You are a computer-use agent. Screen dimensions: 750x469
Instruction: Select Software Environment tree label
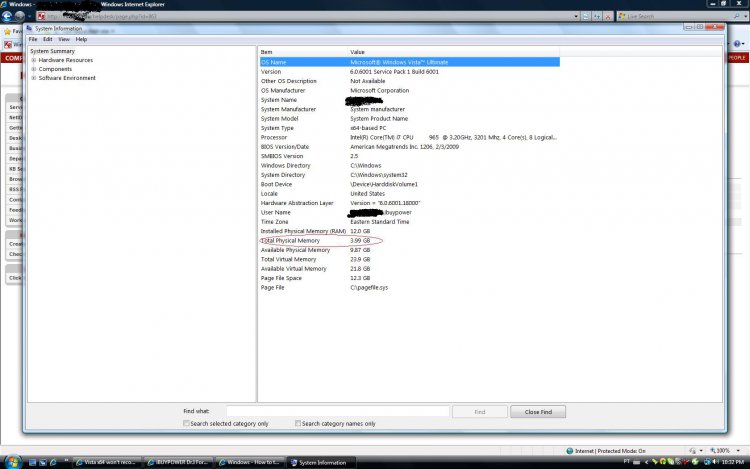[67, 78]
